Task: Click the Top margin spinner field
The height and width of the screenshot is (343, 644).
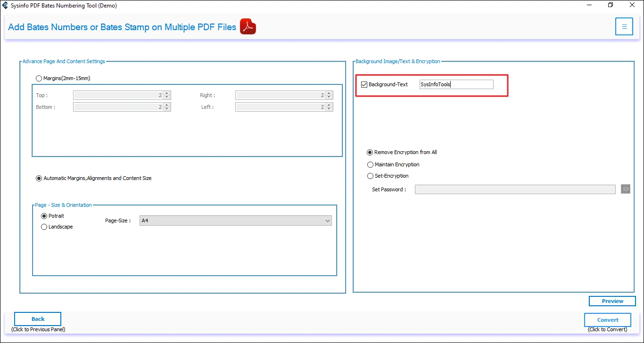Action: point(122,95)
